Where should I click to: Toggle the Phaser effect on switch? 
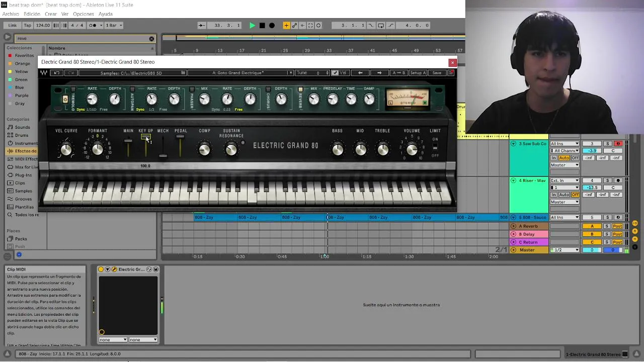[192, 89]
